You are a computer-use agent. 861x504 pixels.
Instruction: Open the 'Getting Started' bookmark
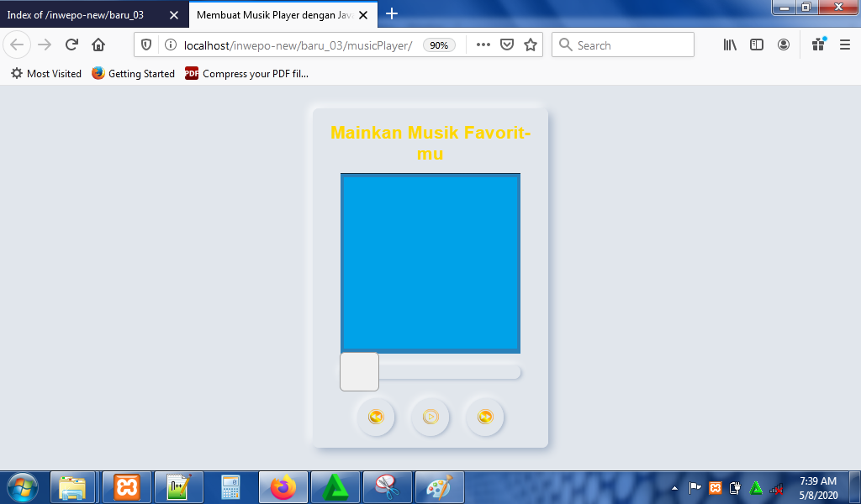[134, 73]
